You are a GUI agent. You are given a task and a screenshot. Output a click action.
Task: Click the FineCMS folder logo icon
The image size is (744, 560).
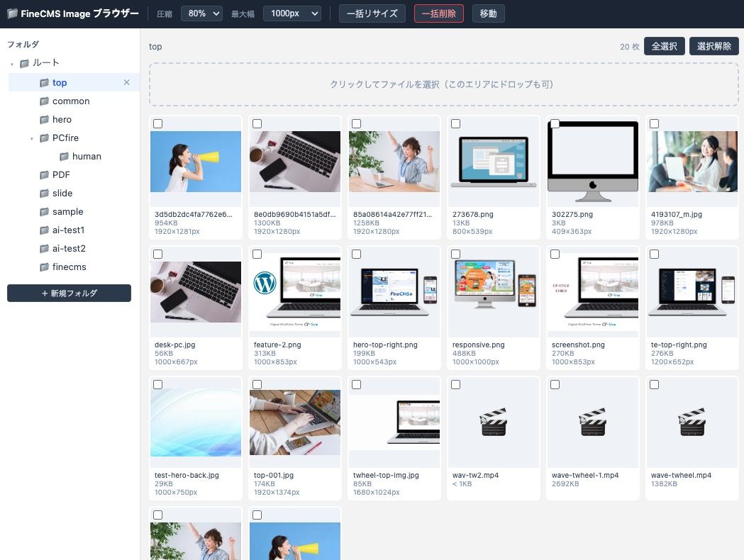coord(13,13)
